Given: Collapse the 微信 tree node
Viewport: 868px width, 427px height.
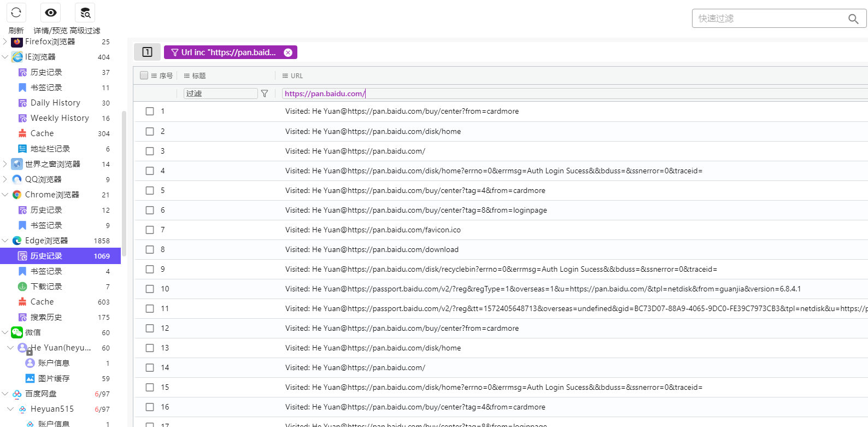Looking at the screenshot, I should 5,332.
